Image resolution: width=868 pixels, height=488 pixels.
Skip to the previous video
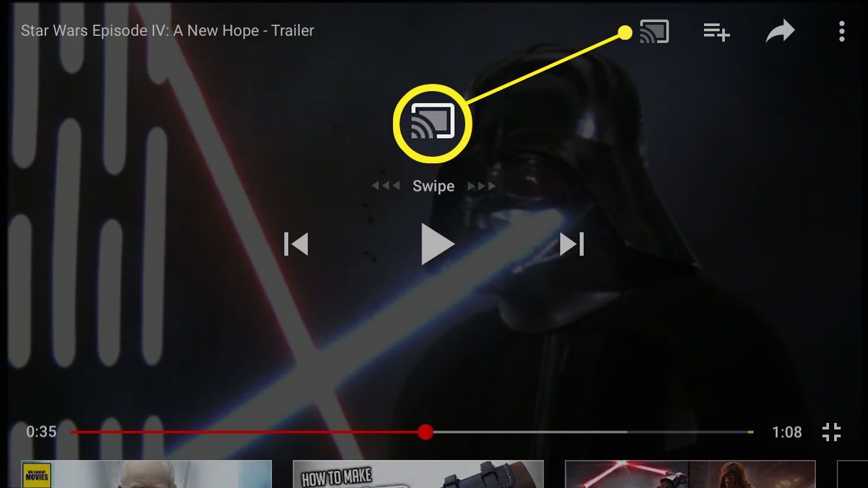tap(296, 244)
